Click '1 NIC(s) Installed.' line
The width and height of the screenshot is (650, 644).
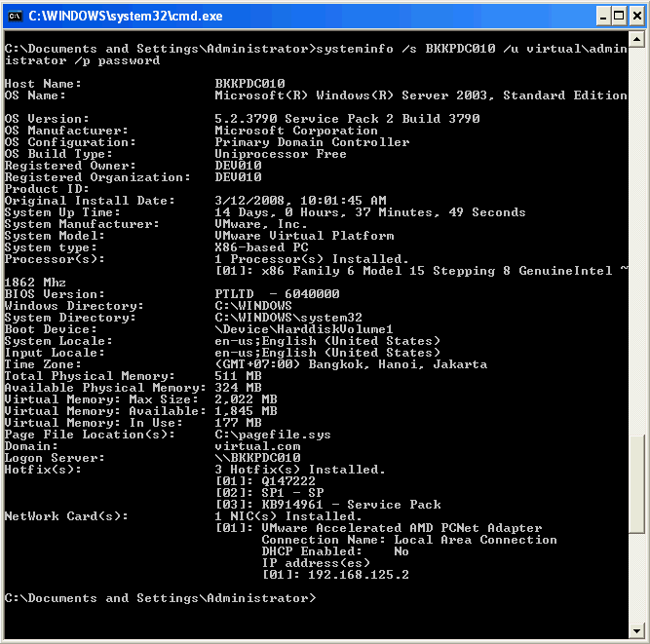(x=288, y=516)
